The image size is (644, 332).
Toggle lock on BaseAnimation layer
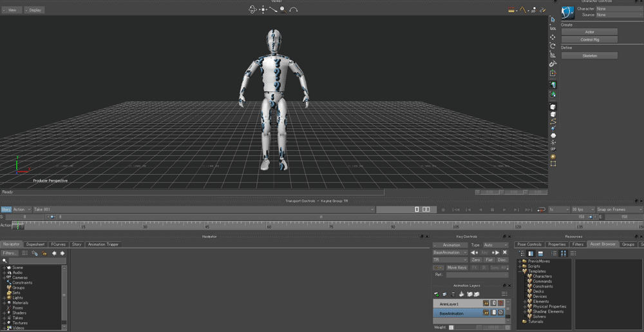pos(486,313)
